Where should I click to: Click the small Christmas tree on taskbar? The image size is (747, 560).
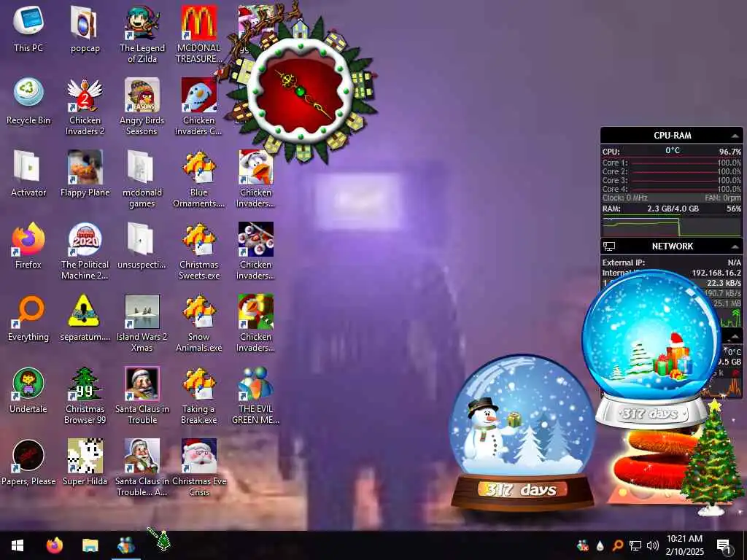pos(163,541)
